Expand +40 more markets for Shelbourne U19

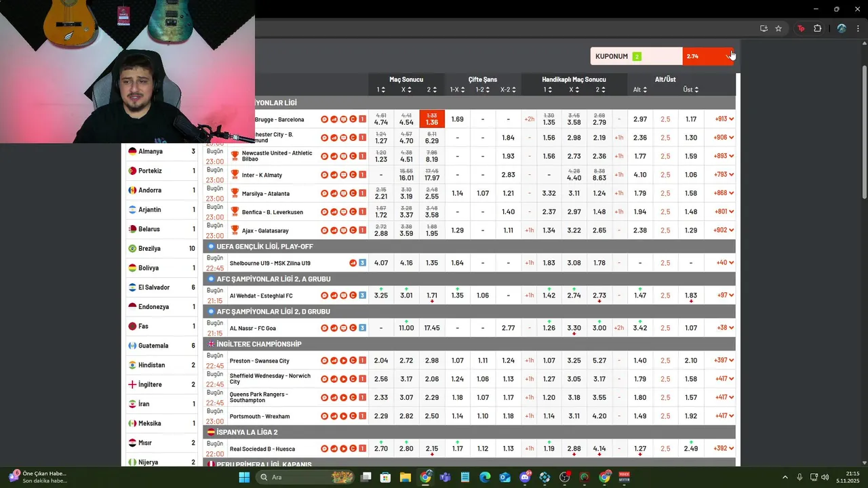724,263
